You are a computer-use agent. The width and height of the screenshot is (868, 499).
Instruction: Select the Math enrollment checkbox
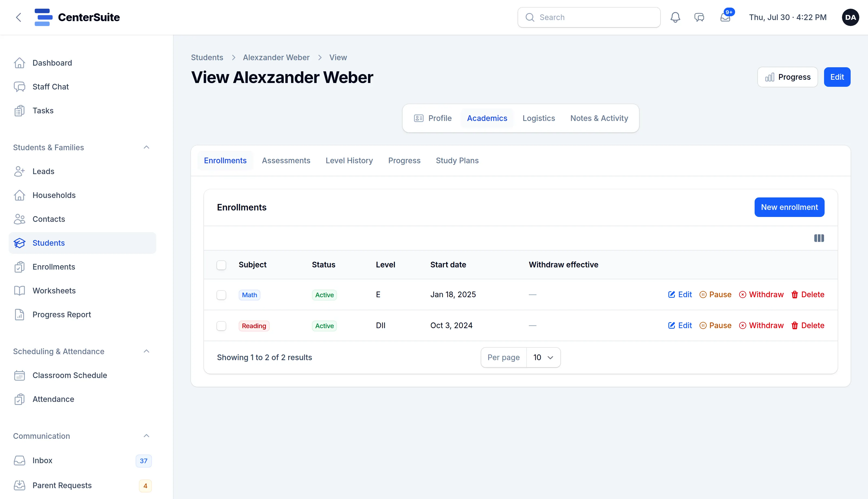click(x=221, y=295)
